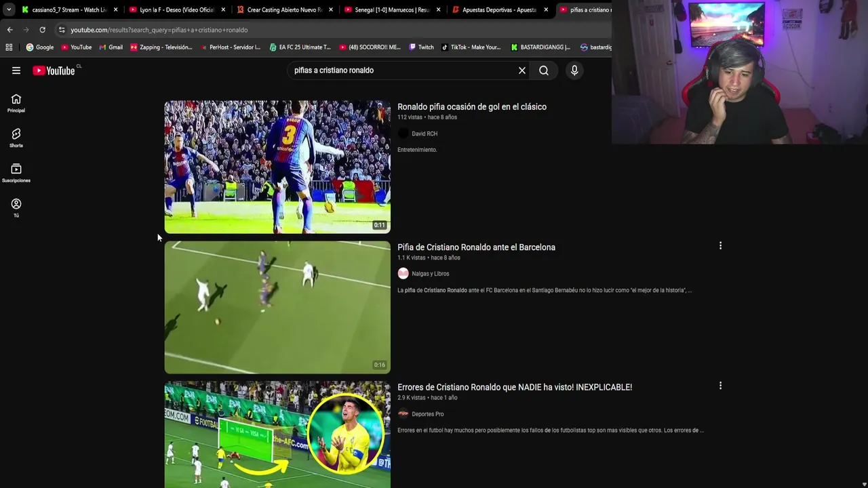Open Suscripciones in the sidebar
868x488 pixels.
pos(16,174)
